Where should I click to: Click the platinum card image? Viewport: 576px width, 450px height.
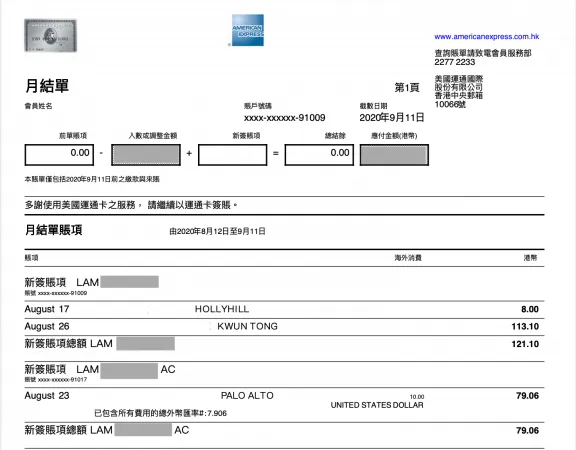[51, 36]
